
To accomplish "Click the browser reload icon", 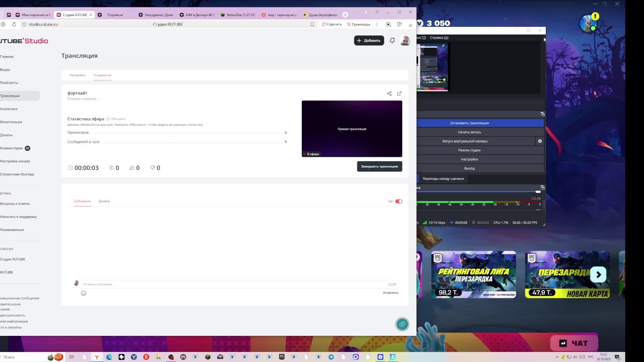I will coord(14,24).
